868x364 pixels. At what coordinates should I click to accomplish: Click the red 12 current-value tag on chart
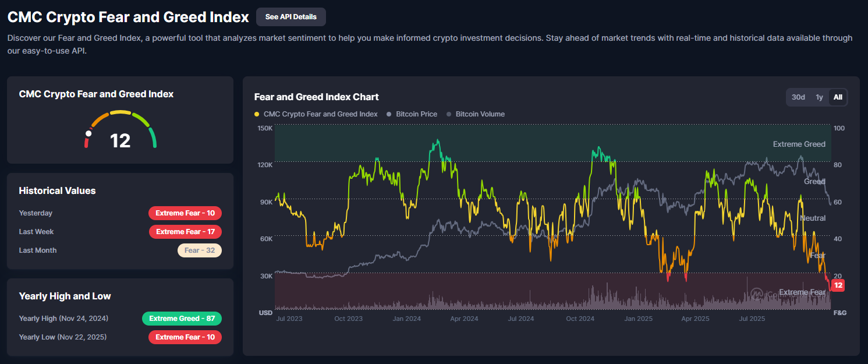pos(838,285)
